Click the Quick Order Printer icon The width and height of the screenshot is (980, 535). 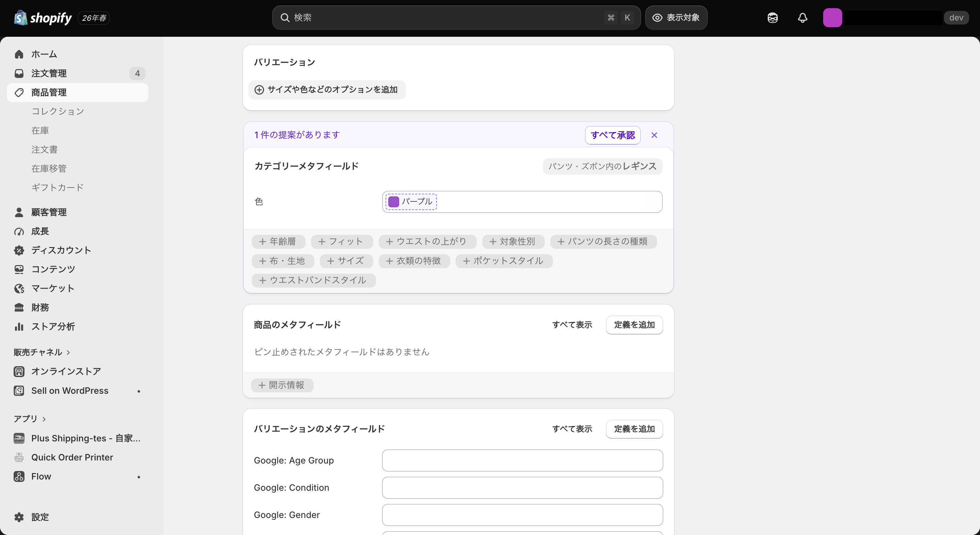(x=19, y=457)
